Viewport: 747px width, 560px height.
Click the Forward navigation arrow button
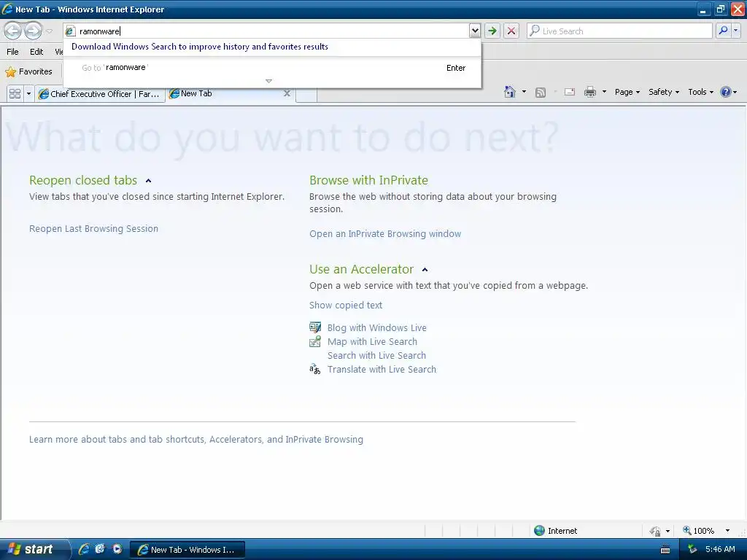tap(33, 31)
